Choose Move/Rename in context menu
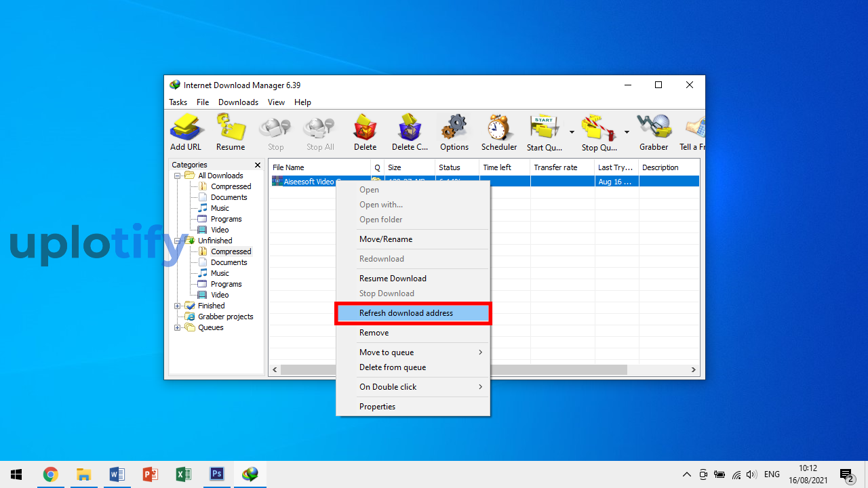Screen dimensions: 868x488 [413, 239]
